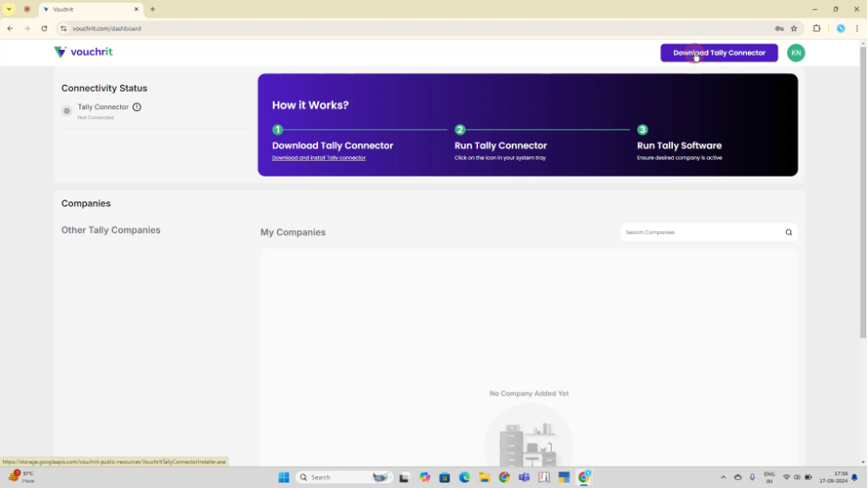Click the No Company Added Yet message

click(529, 393)
